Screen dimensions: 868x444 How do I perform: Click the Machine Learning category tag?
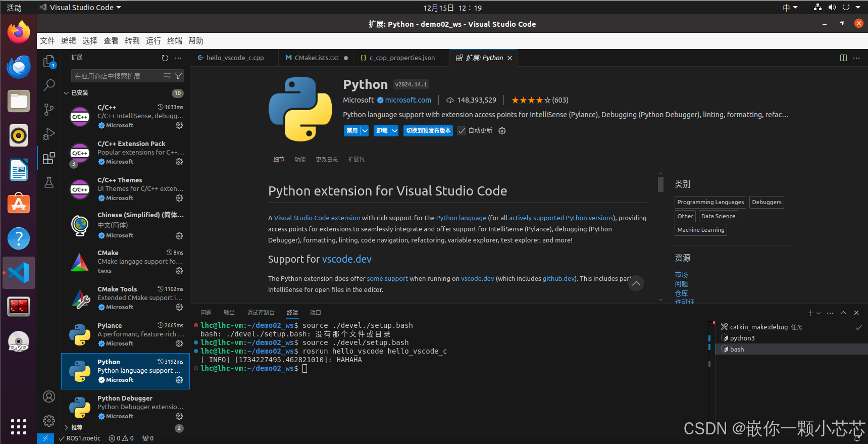(x=701, y=230)
